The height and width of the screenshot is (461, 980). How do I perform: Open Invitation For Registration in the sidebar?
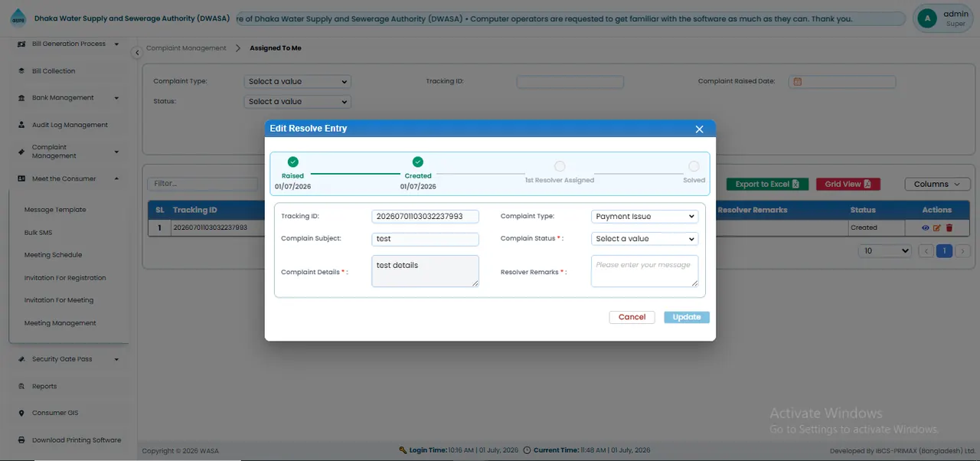pos(65,278)
